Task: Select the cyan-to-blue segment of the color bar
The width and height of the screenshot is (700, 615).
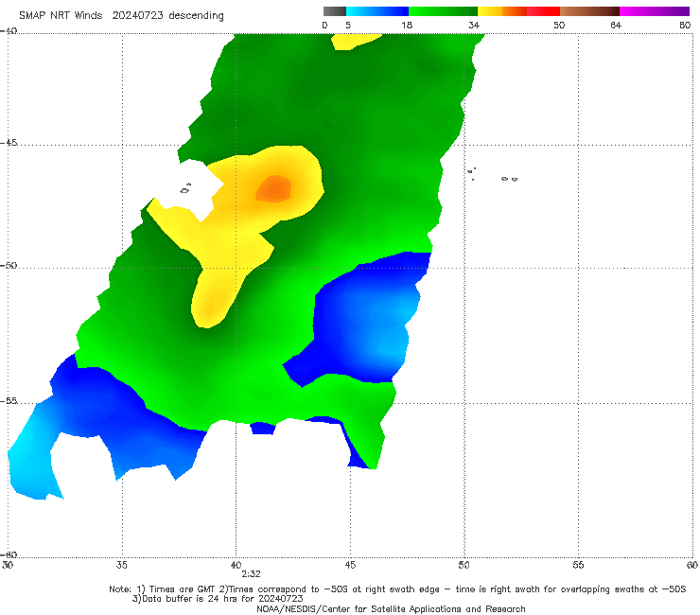Action: click(377, 11)
